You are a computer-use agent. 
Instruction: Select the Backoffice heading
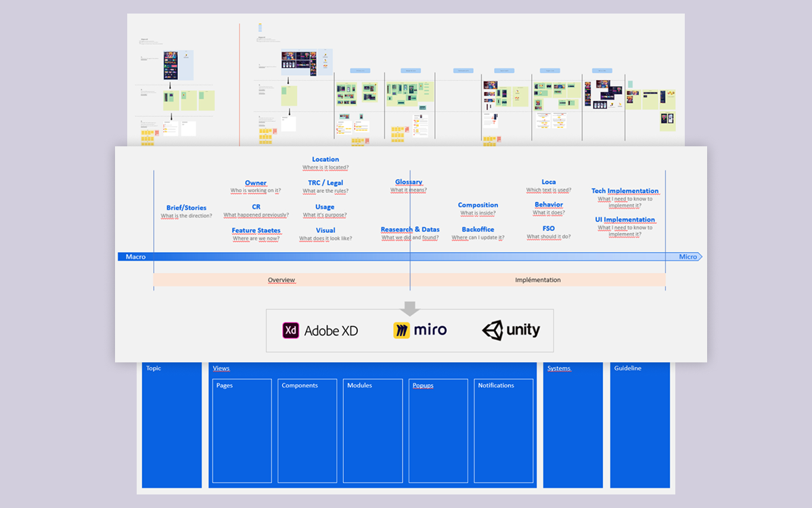[x=478, y=230]
